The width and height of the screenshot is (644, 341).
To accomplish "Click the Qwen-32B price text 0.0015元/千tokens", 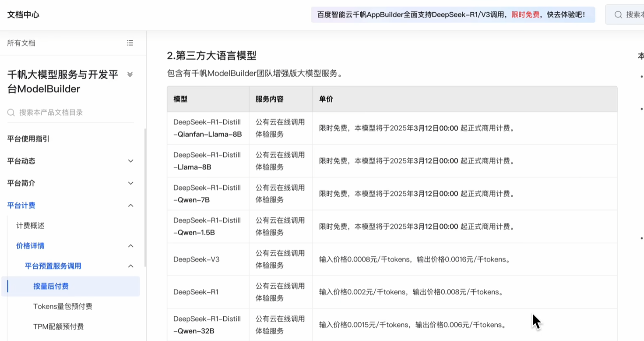I will click(379, 325).
